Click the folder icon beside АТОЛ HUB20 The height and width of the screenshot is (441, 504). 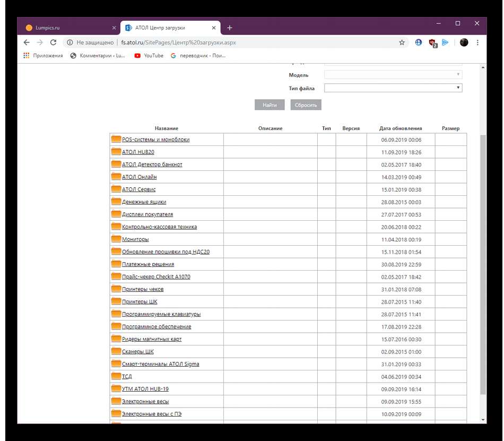pos(116,152)
